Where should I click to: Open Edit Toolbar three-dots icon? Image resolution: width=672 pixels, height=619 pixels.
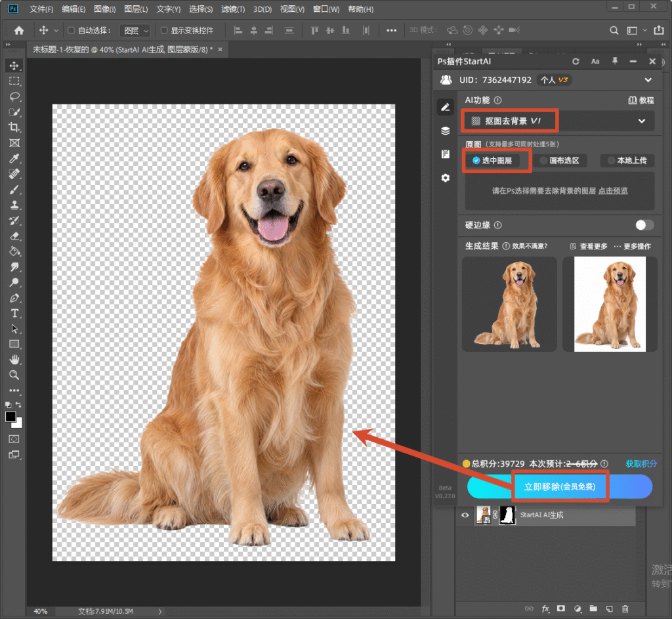tap(14, 391)
